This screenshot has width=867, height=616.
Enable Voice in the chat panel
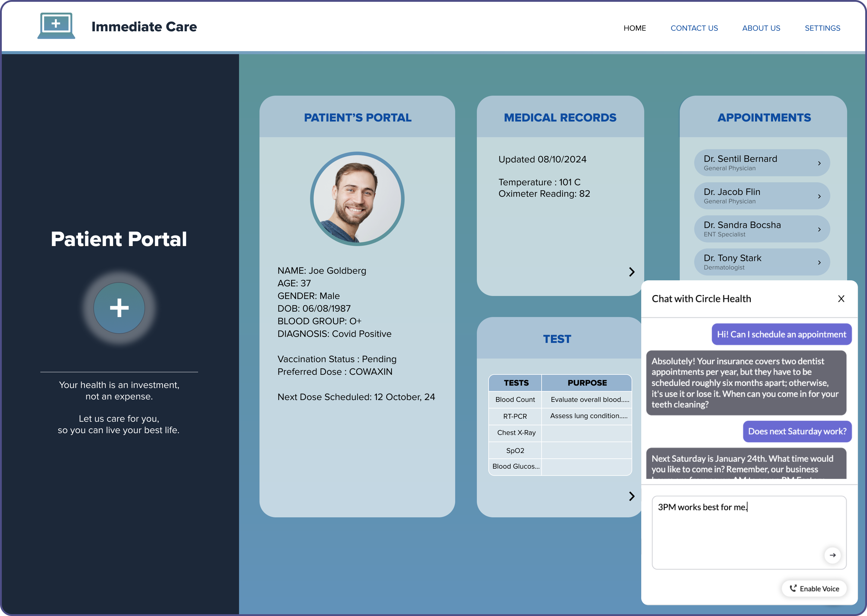pos(814,588)
